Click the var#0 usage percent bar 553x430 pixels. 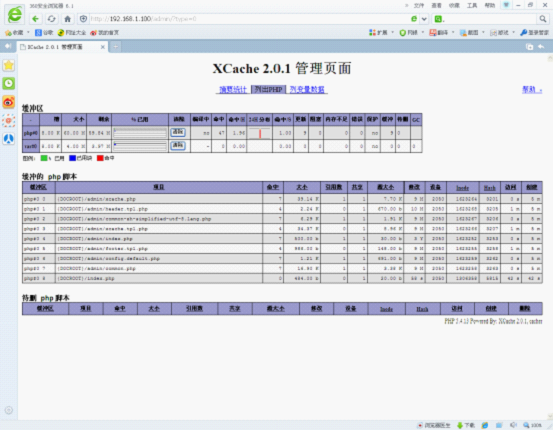pos(140,146)
